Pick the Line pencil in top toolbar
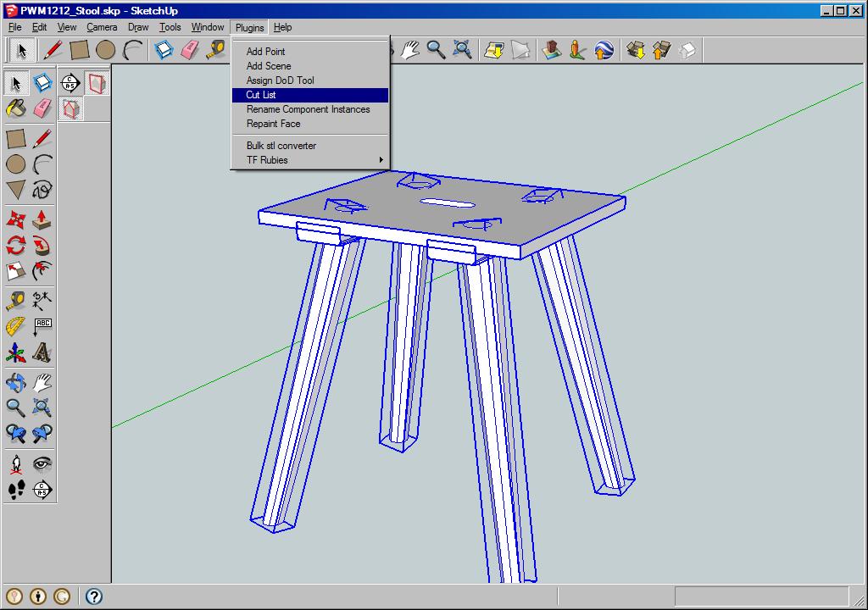868x610 pixels. [x=53, y=50]
